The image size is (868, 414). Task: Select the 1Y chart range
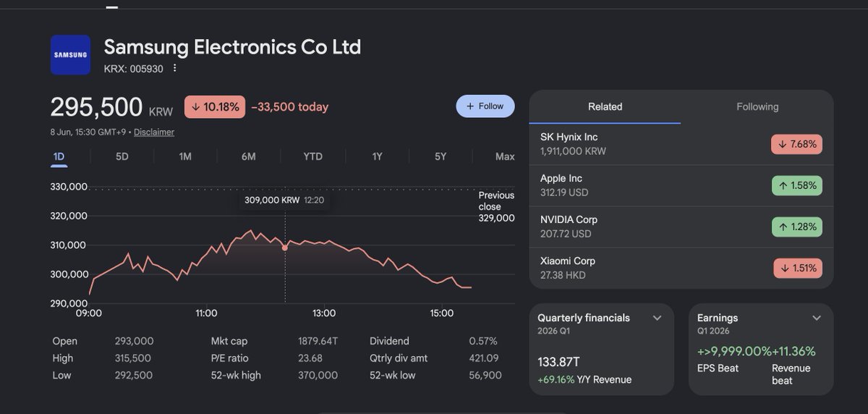377,156
